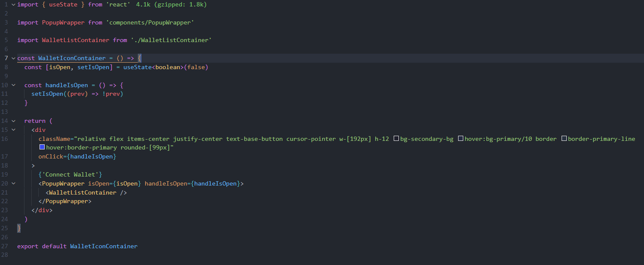
Task: Collapse the return statement block
Action: click(x=13, y=121)
